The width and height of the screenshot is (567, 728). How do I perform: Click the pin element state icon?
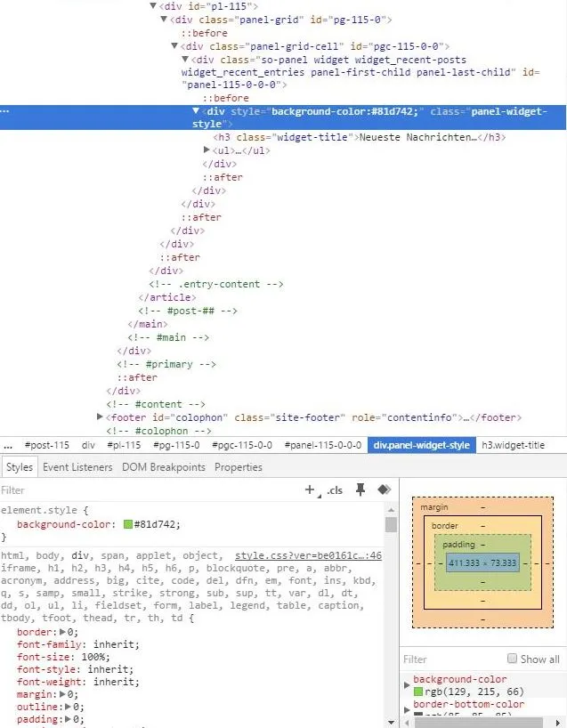pyautogui.click(x=360, y=489)
